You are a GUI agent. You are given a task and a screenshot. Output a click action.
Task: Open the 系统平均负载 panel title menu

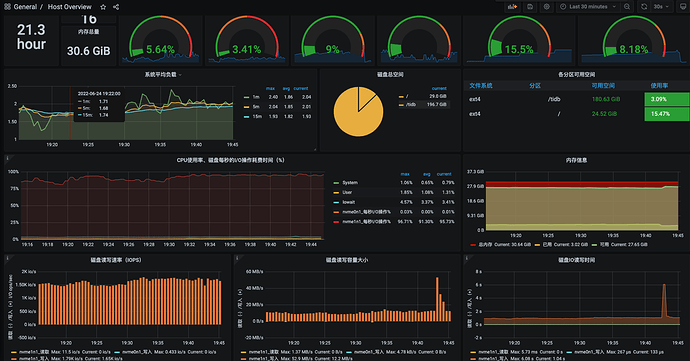(x=163, y=74)
